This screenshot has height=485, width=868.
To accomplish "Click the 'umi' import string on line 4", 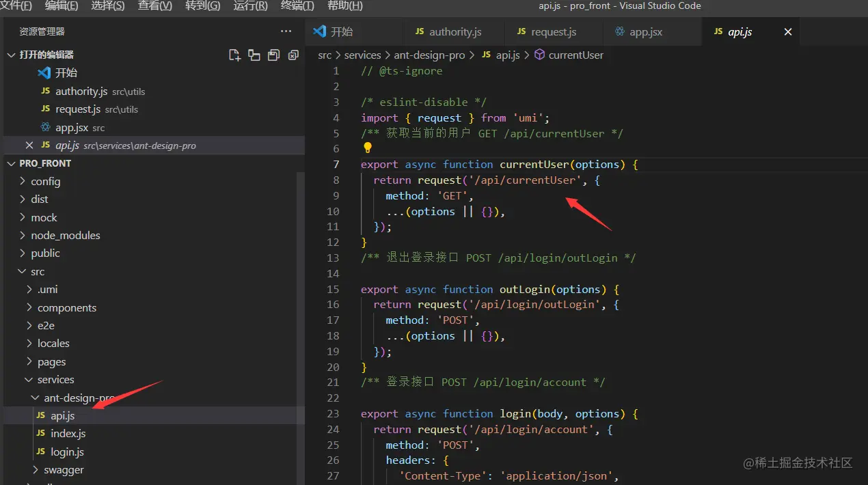I will (528, 117).
